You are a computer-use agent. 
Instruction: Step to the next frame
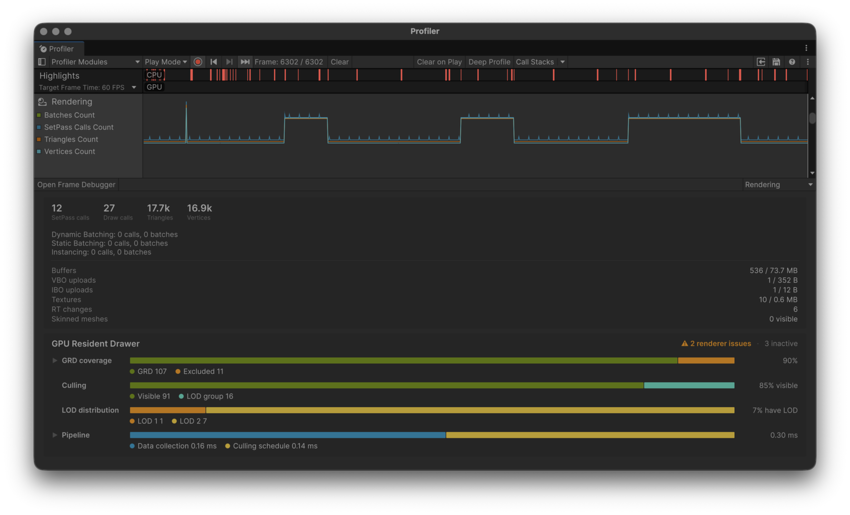pyautogui.click(x=229, y=62)
